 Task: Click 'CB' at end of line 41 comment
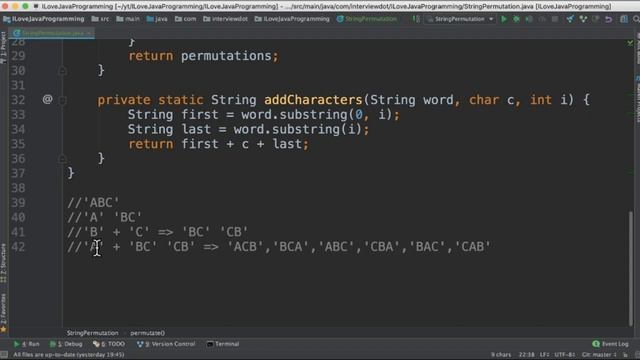233,232
